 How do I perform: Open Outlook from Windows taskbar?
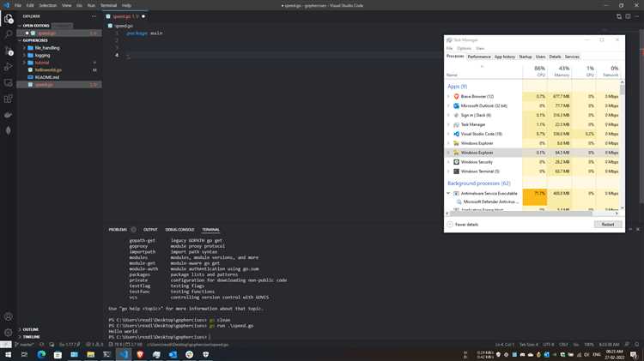coord(173,354)
